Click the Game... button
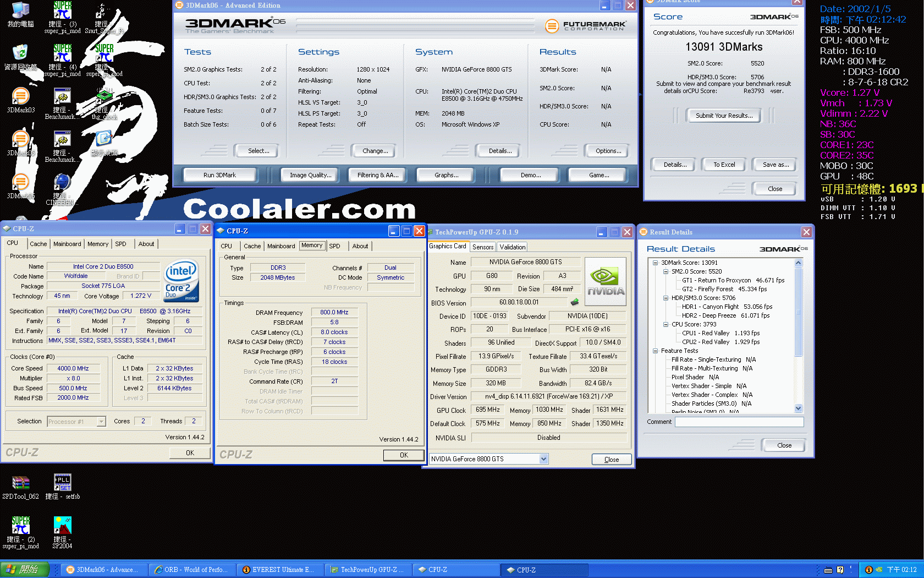 point(599,175)
